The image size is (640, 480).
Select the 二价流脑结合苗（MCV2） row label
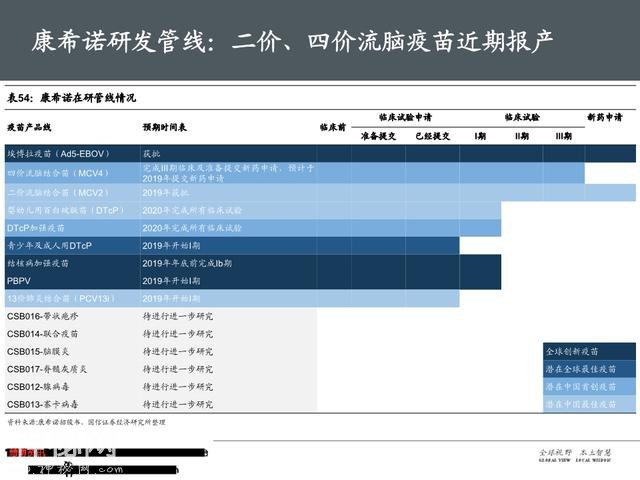point(59,193)
